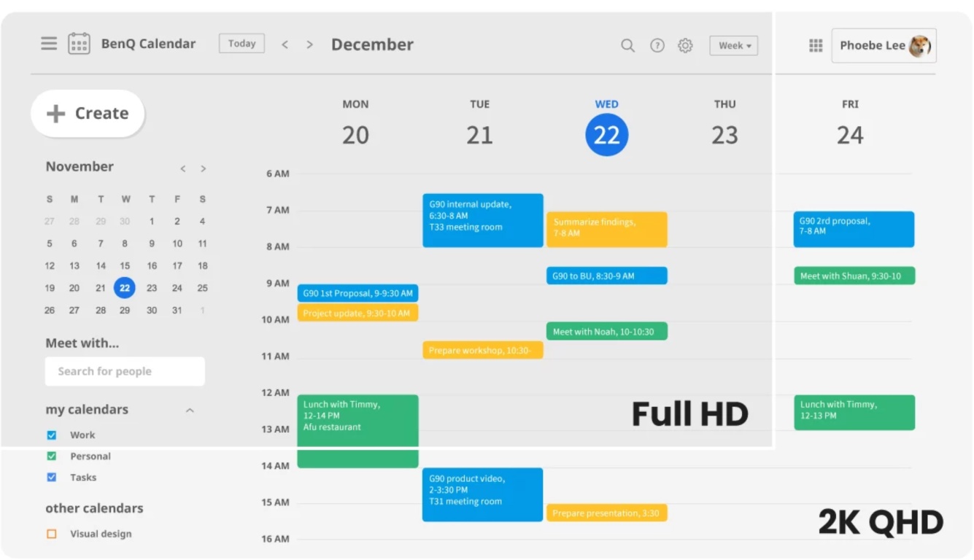Open the hamburger main menu
Screen dimensions: 974x560
coord(49,44)
